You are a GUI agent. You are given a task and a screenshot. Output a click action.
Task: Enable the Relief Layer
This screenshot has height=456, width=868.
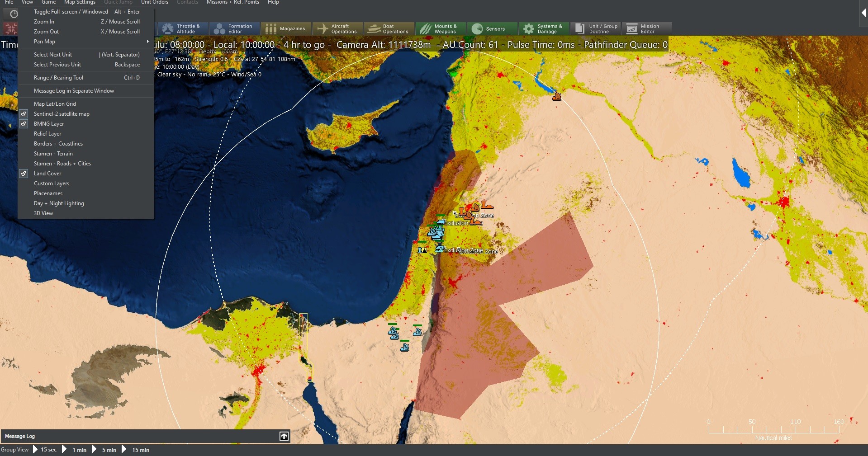coord(47,134)
